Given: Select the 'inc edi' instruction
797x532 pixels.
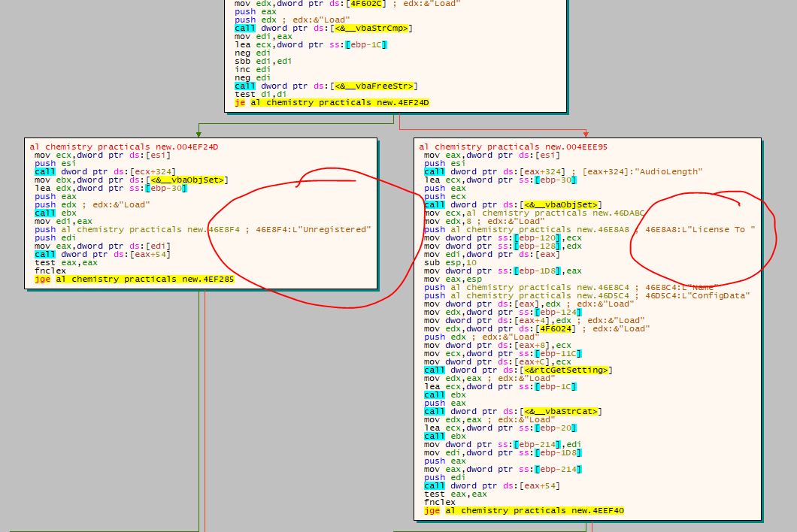Looking at the screenshot, I should click(252, 69).
